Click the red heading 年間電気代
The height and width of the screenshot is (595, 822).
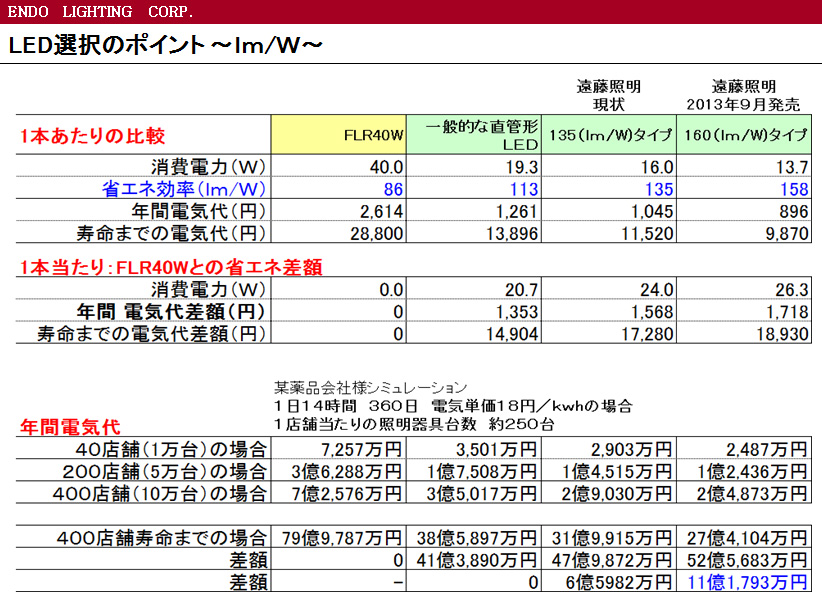tap(70, 427)
